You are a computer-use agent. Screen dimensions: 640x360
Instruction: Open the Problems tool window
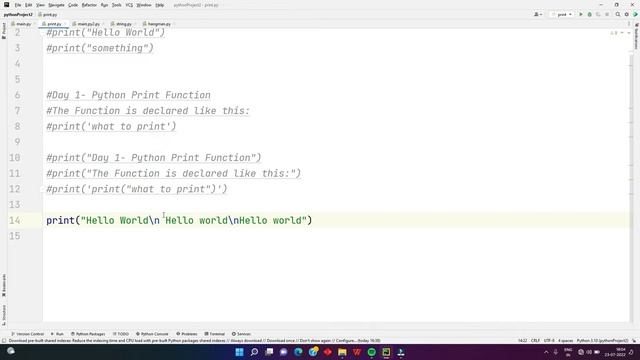[x=187, y=334]
